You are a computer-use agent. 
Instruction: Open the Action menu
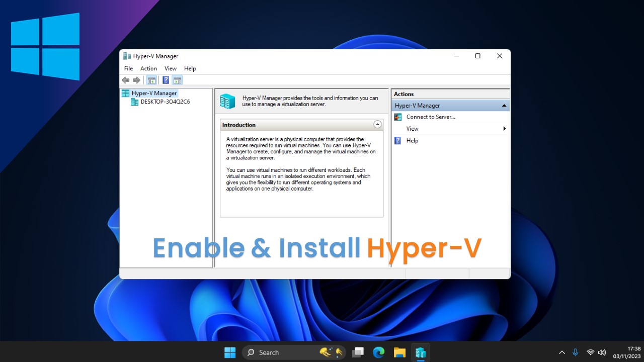click(148, 68)
